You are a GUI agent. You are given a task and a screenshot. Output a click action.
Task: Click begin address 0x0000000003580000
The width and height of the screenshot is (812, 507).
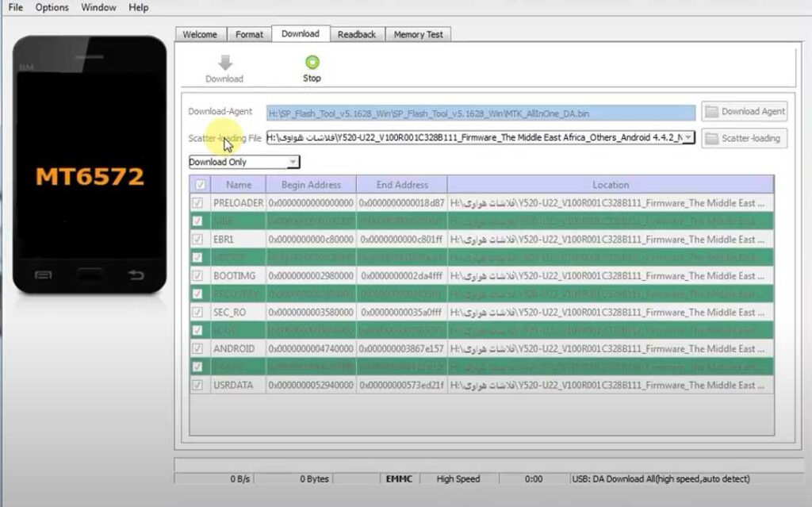click(x=311, y=312)
